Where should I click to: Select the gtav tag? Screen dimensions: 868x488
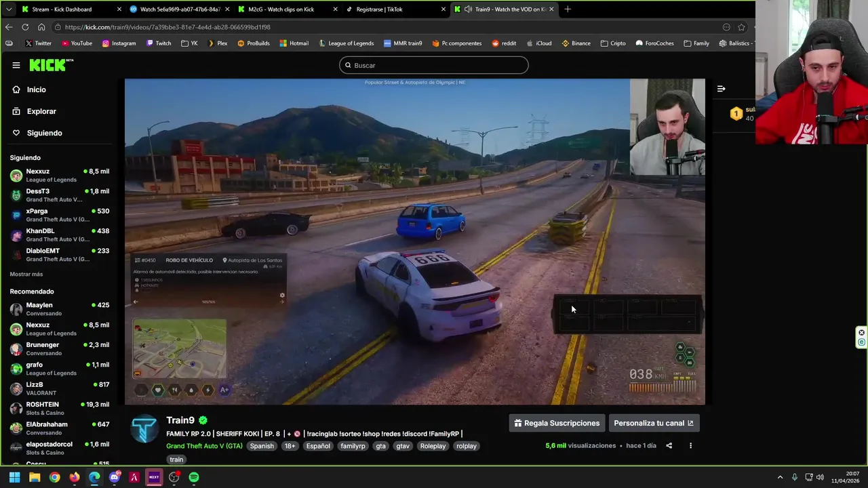tap(403, 446)
